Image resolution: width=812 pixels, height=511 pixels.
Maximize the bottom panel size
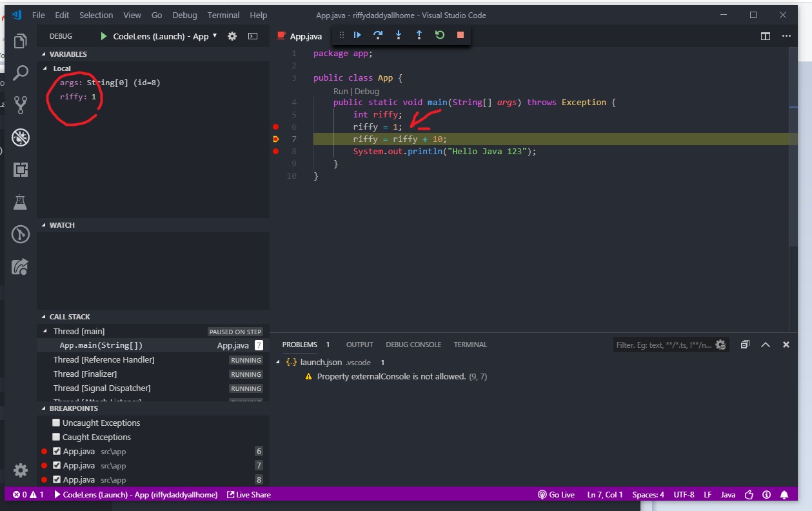[x=766, y=345]
